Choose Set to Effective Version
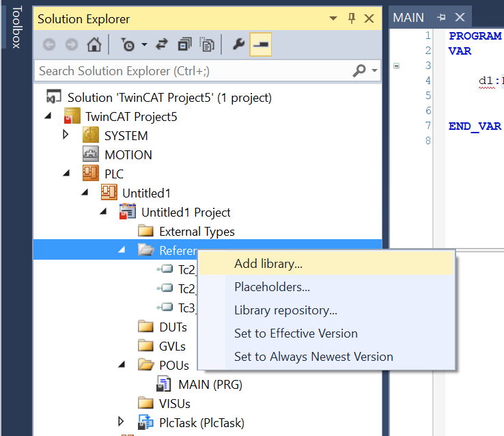This screenshot has width=504, height=436. coord(326,333)
